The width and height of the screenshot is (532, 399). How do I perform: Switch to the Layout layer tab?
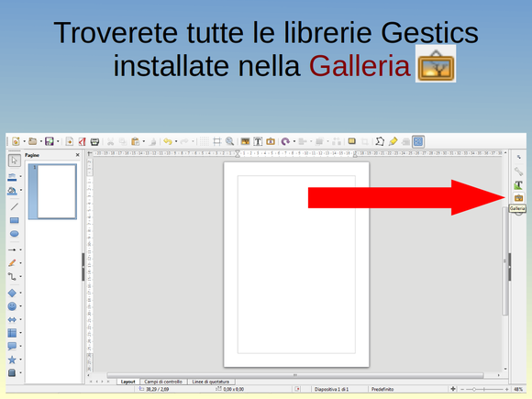[x=127, y=382]
